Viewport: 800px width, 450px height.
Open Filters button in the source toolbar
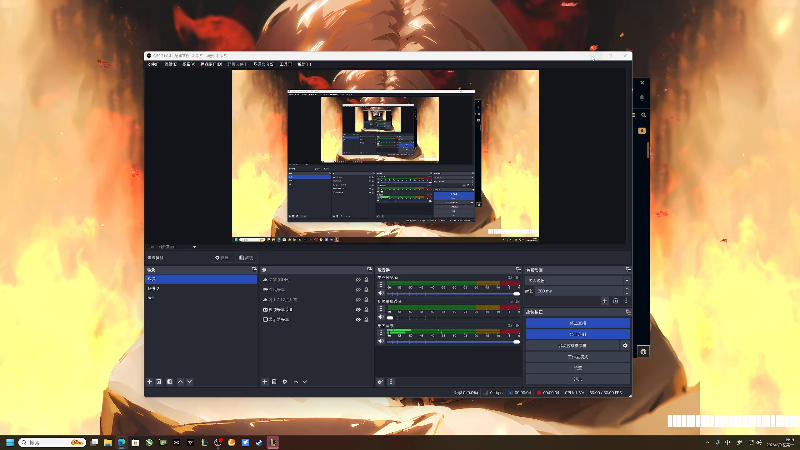246,258
